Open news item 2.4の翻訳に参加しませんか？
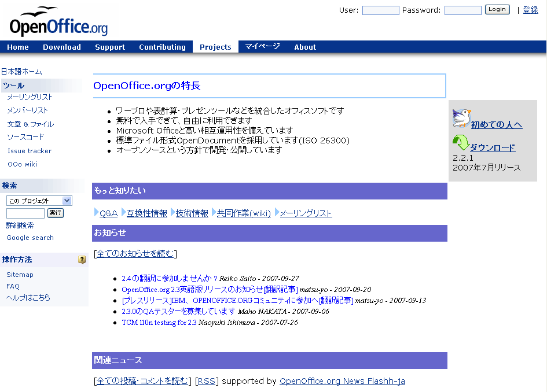The width and height of the screenshot is (547, 392). tap(170, 278)
